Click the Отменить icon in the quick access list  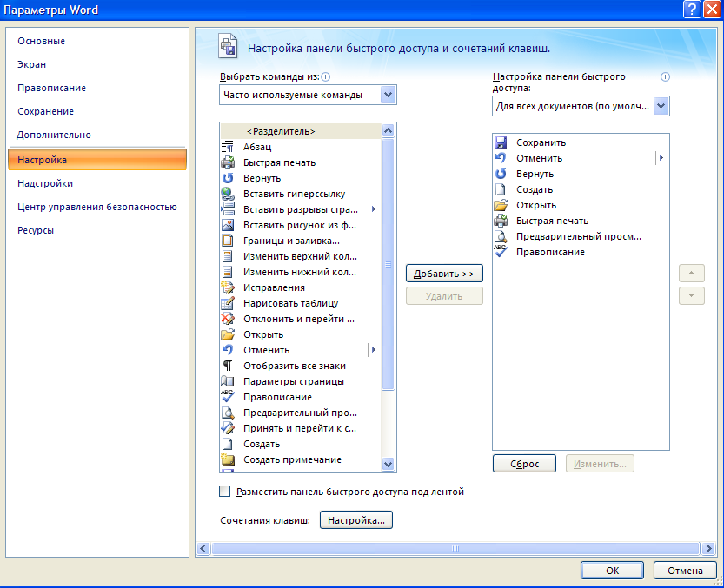tap(501, 158)
